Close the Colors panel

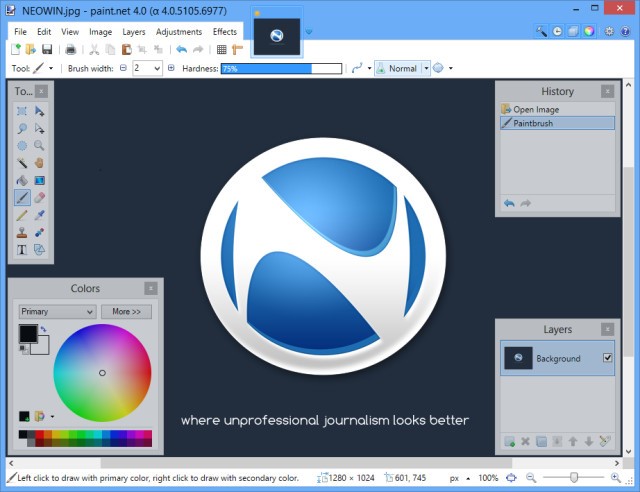(151, 288)
